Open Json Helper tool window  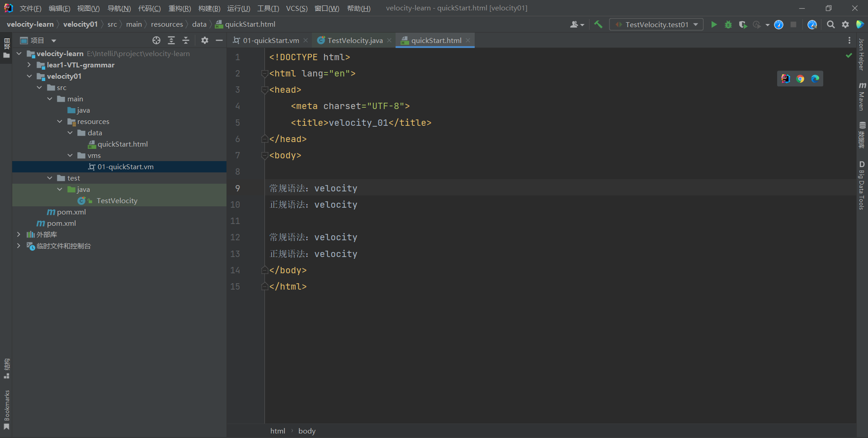coord(862,54)
